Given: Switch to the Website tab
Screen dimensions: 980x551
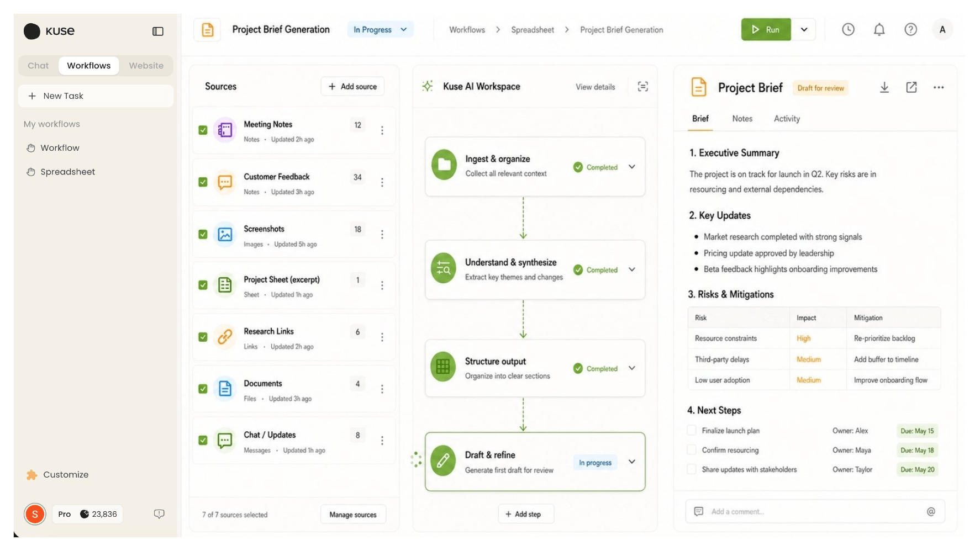Looking at the screenshot, I should pos(146,66).
